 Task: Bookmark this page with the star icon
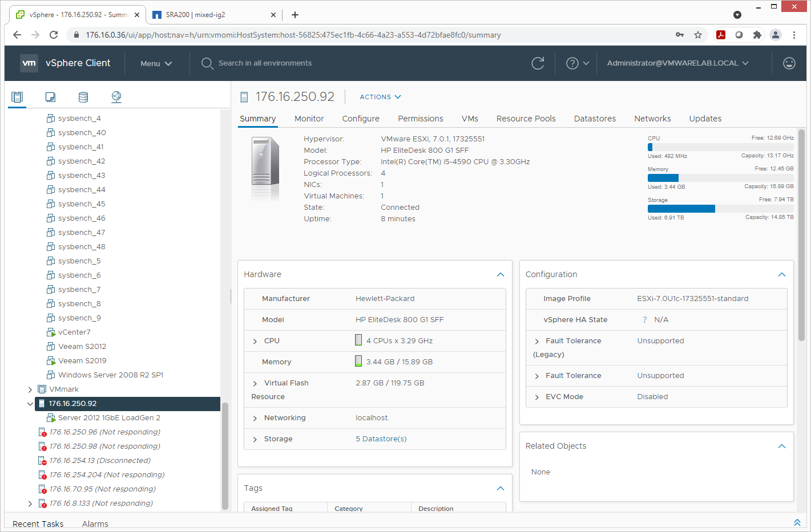point(698,35)
